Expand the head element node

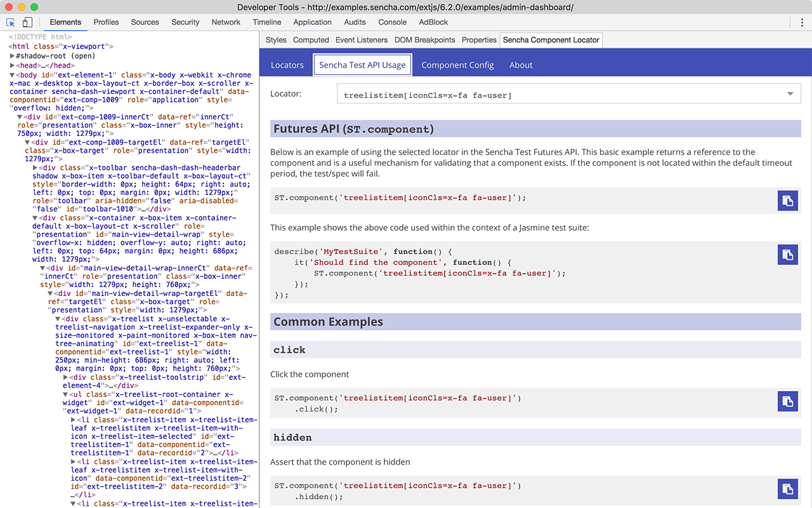(13, 65)
